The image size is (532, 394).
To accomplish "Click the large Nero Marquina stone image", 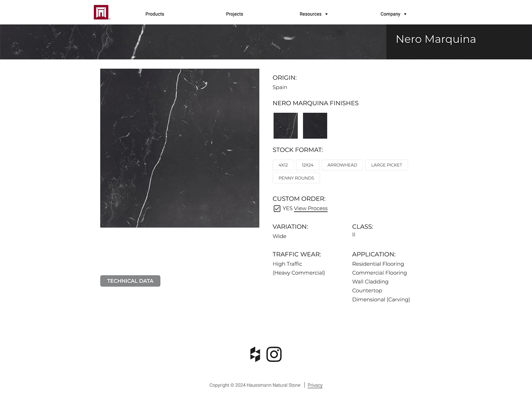I will click(179, 148).
